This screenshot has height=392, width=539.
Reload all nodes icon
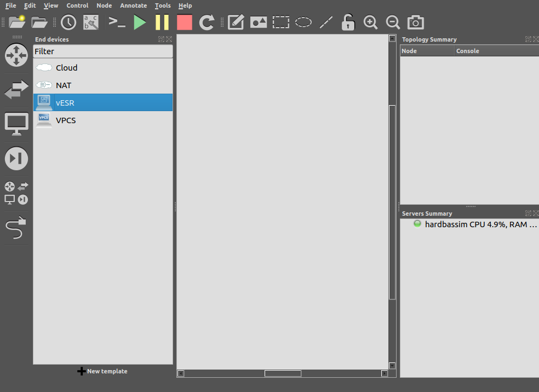[x=207, y=22]
